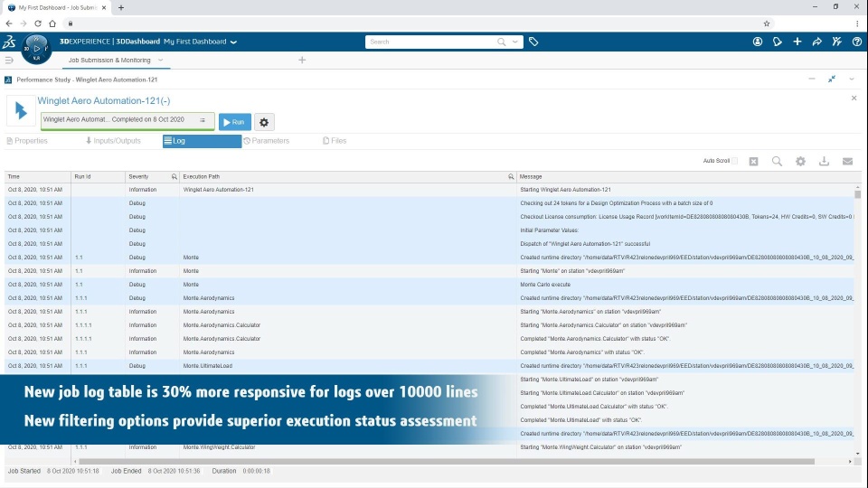Open the My First Dashboard dropdown chevron
The image size is (868, 488).
pyautogui.click(x=233, y=42)
